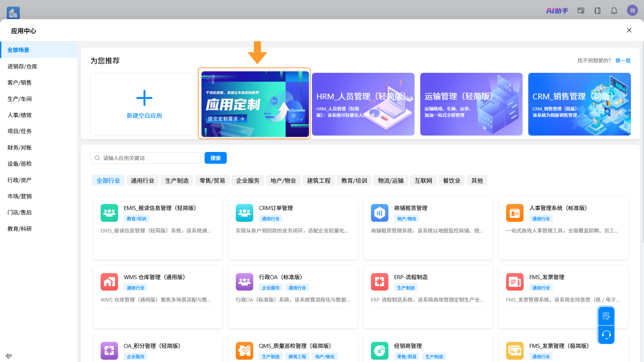644x362 pixels.
Task: Click the plus icon for 新建空白应用
Action: pos(144,98)
